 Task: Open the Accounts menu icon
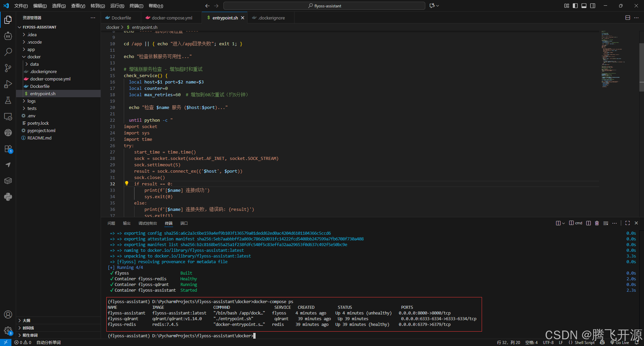tap(8, 314)
